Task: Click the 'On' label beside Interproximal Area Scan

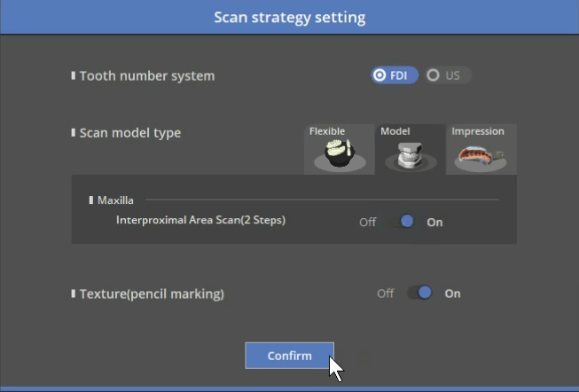Action: (434, 223)
